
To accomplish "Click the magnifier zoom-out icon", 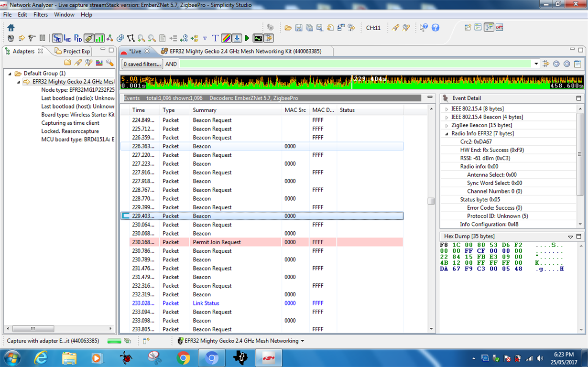I will click(152, 38).
